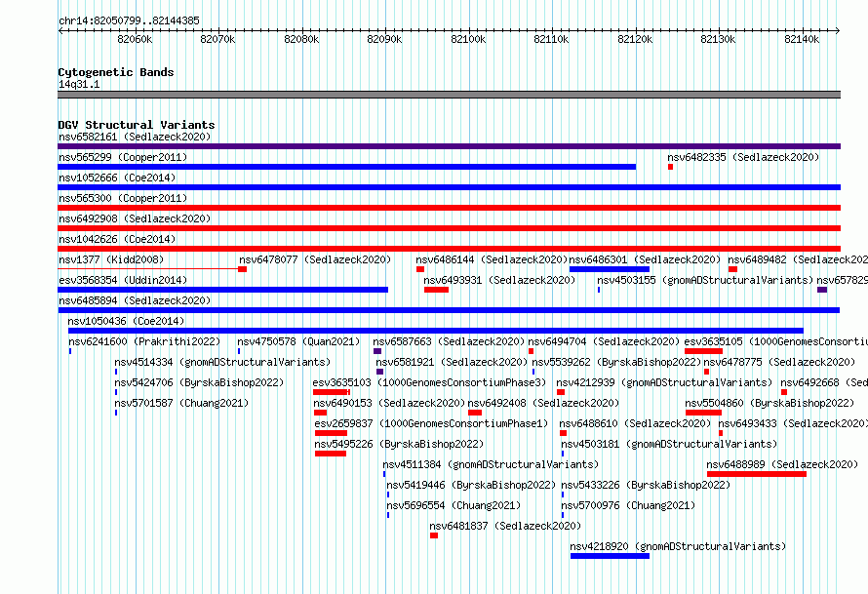Click the nsv5495226 red bar
868x594 pixels.
coord(331,454)
